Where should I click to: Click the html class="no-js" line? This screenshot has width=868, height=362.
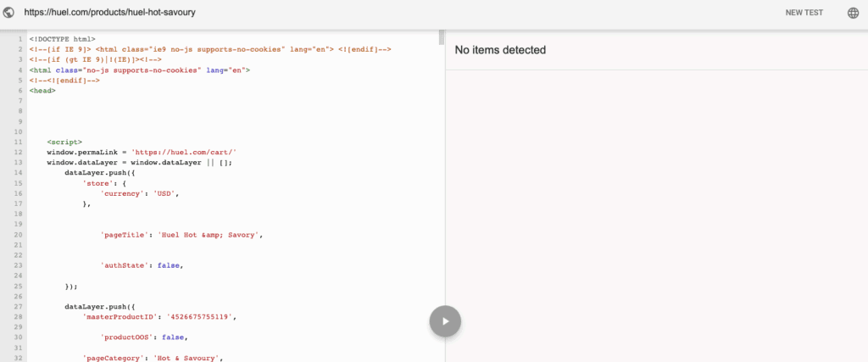140,70
